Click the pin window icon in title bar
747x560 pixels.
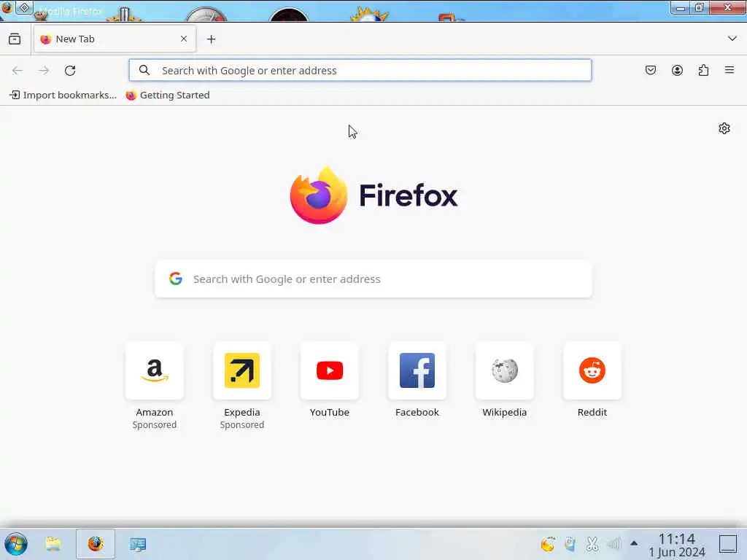(x=24, y=7)
